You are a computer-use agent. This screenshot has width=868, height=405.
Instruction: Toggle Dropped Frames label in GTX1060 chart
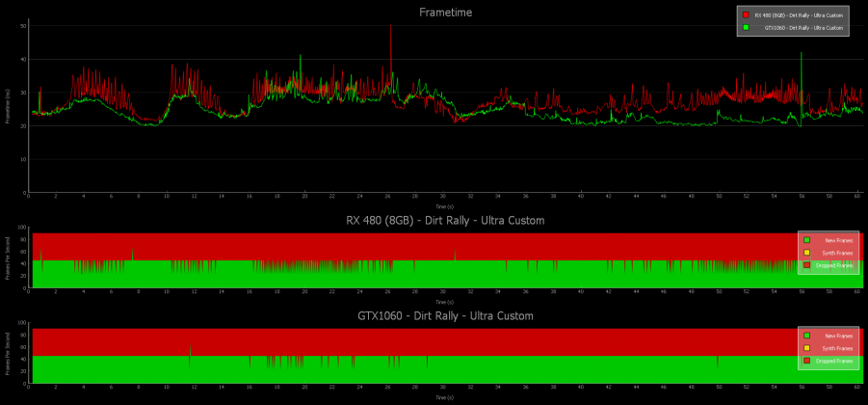tap(836, 360)
